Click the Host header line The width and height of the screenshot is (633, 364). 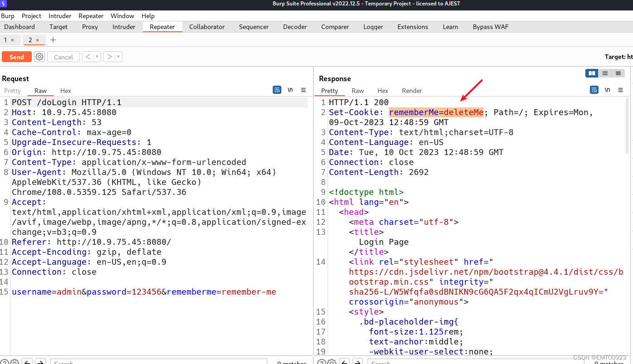64,112
